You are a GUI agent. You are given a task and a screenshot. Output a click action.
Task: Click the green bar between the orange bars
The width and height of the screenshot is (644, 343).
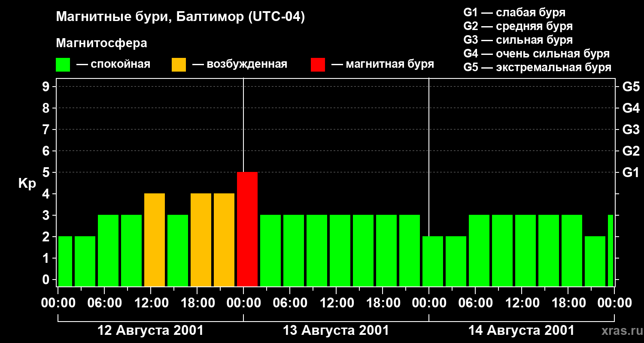[178, 250]
